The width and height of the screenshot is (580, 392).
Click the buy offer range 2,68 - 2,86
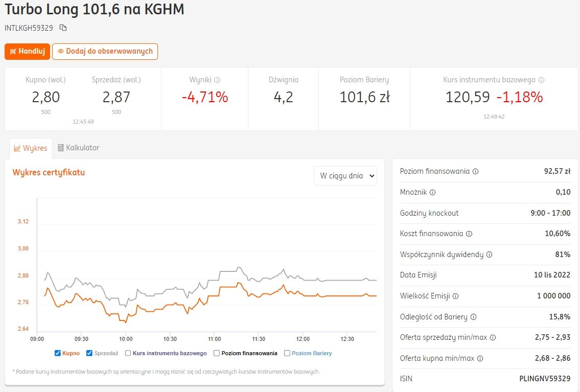point(552,358)
